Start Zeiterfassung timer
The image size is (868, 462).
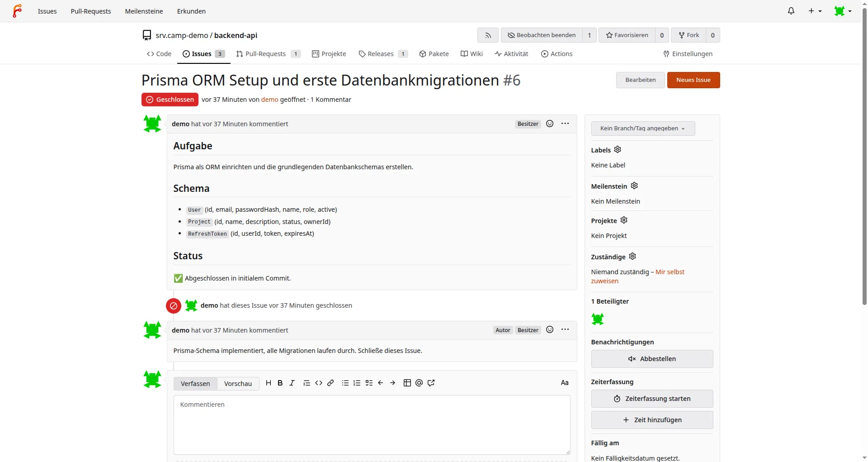(x=652, y=399)
